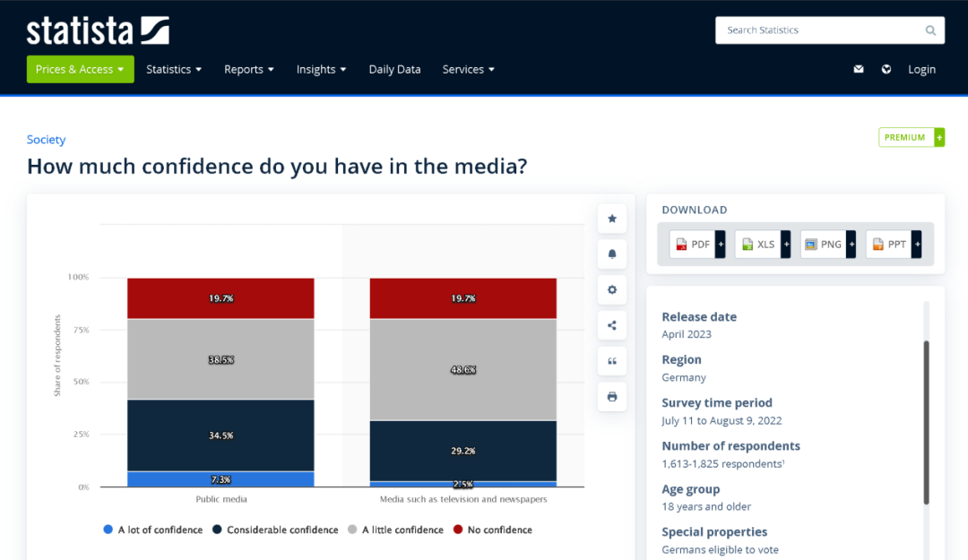Click the 7.3% blue segment of Public media
Image resolution: width=968 pixels, height=560 pixels.
[x=221, y=479]
